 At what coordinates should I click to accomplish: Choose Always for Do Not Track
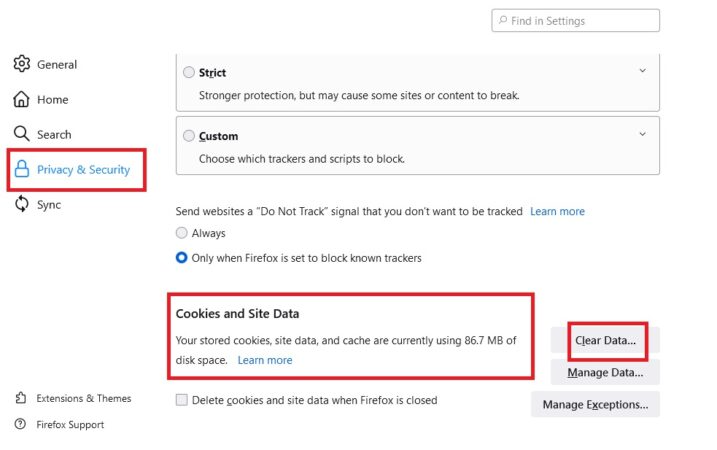click(x=182, y=233)
